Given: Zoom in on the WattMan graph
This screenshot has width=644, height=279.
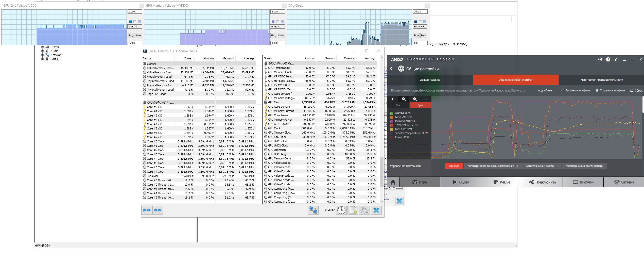Looking at the screenshot, I should 404,99.
